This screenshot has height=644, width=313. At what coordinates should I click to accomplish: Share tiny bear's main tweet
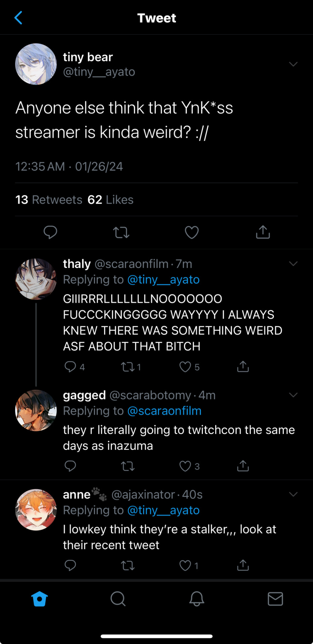[263, 232]
